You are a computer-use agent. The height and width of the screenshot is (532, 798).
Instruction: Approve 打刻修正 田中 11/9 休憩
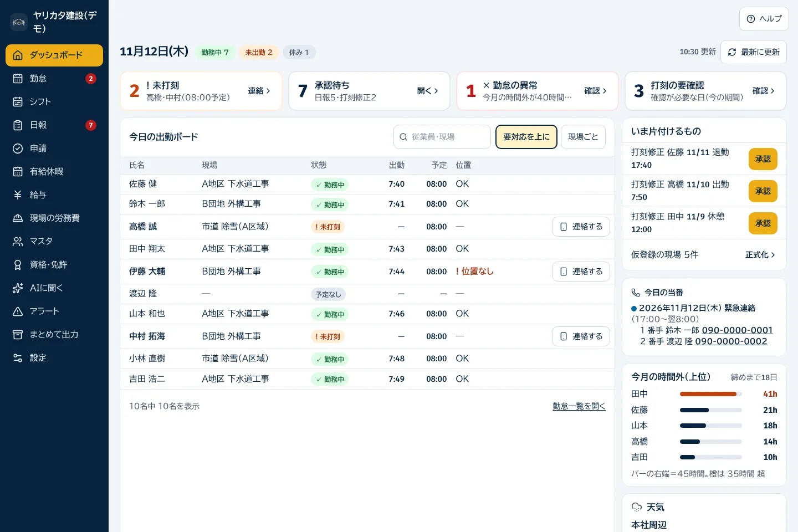click(763, 223)
